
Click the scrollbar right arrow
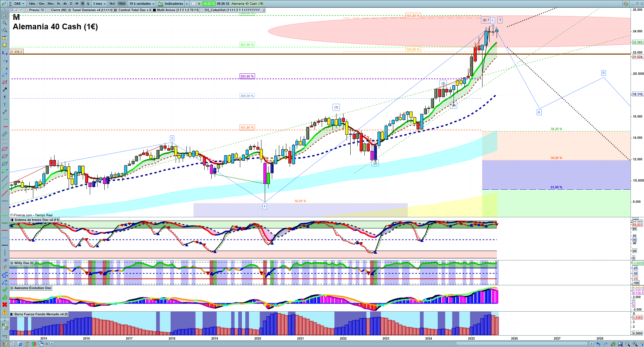point(592,344)
